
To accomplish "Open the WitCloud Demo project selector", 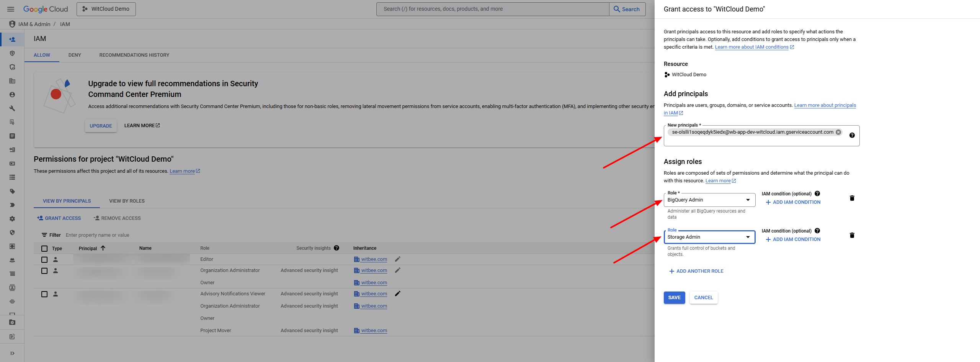I will coord(106,9).
